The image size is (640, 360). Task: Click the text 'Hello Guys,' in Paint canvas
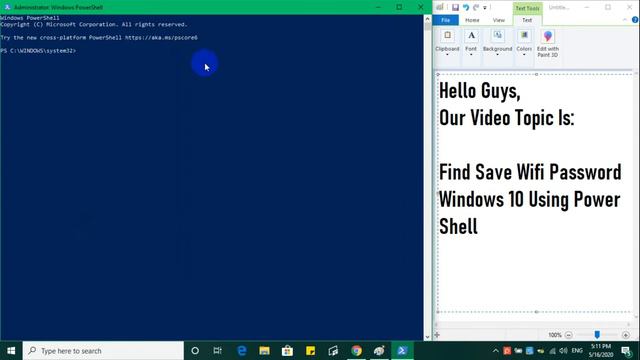click(480, 91)
